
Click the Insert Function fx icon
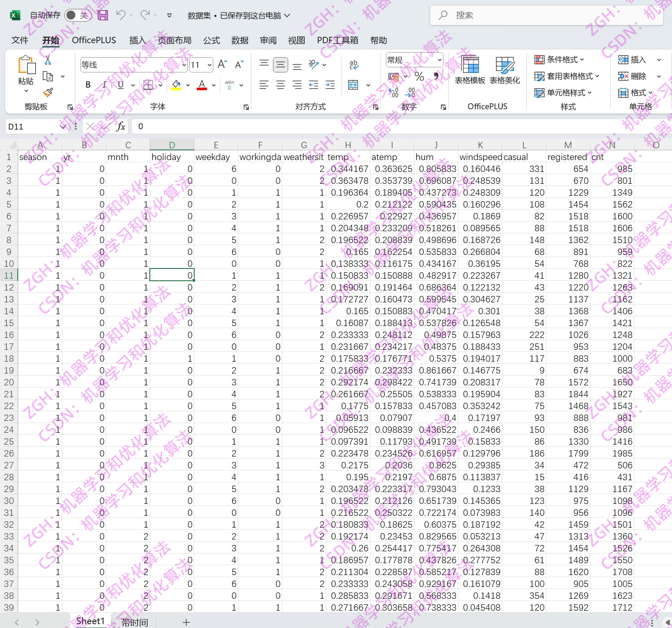pos(121,126)
